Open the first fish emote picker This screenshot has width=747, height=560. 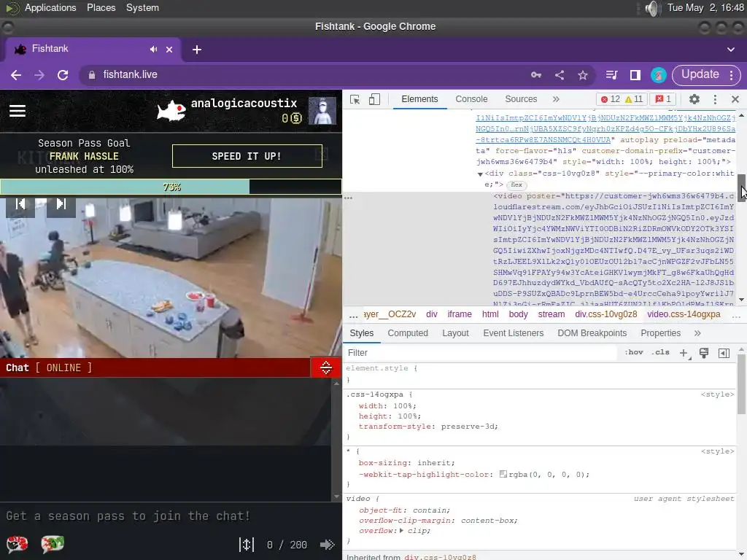click(18, 544)
